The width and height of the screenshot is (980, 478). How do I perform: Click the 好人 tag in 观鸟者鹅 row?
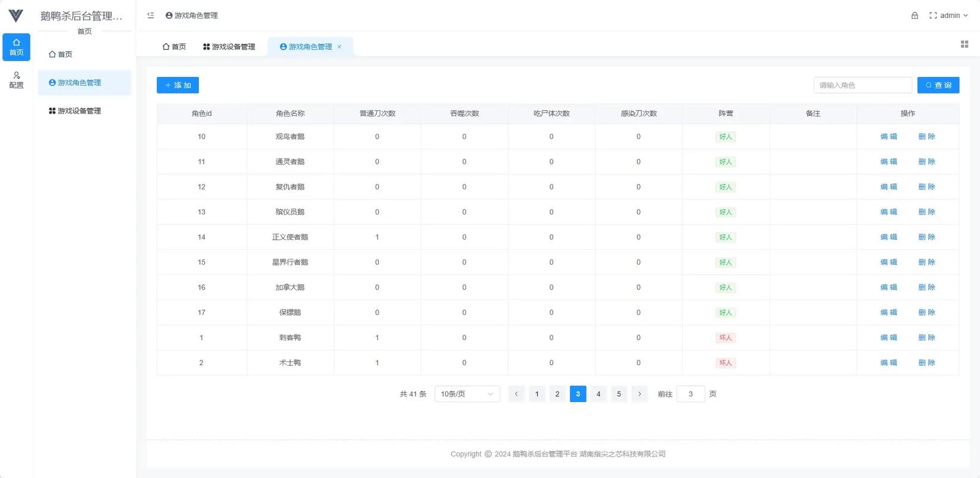click(x=726, y=137)
